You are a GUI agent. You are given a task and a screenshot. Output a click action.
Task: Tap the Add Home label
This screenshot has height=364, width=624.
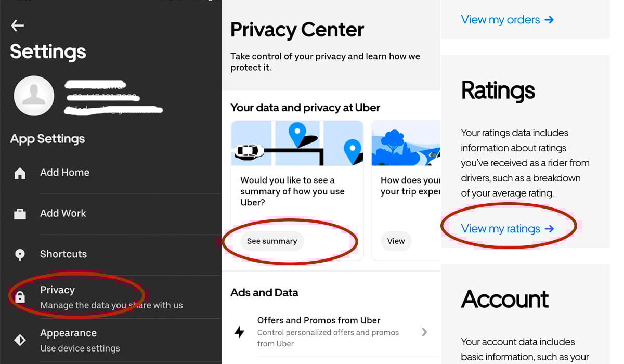click(x=64, y=172)
